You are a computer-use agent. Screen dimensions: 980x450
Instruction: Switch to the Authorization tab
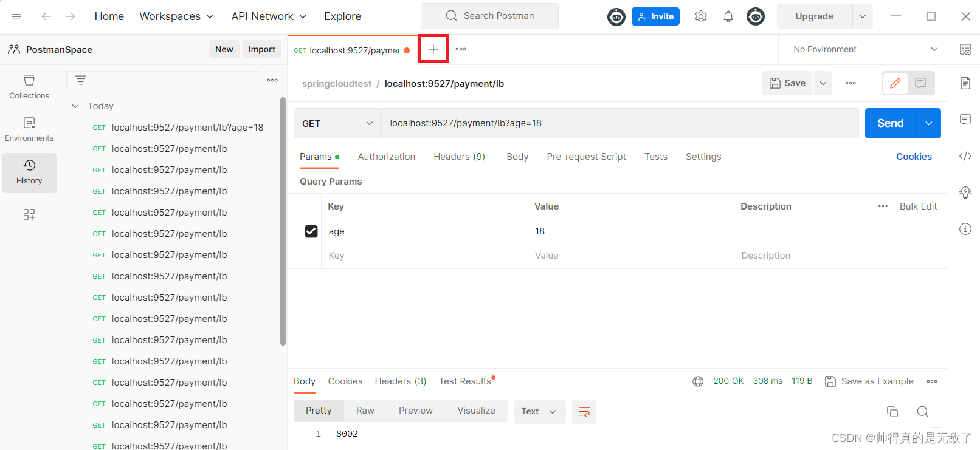(387, 157)
